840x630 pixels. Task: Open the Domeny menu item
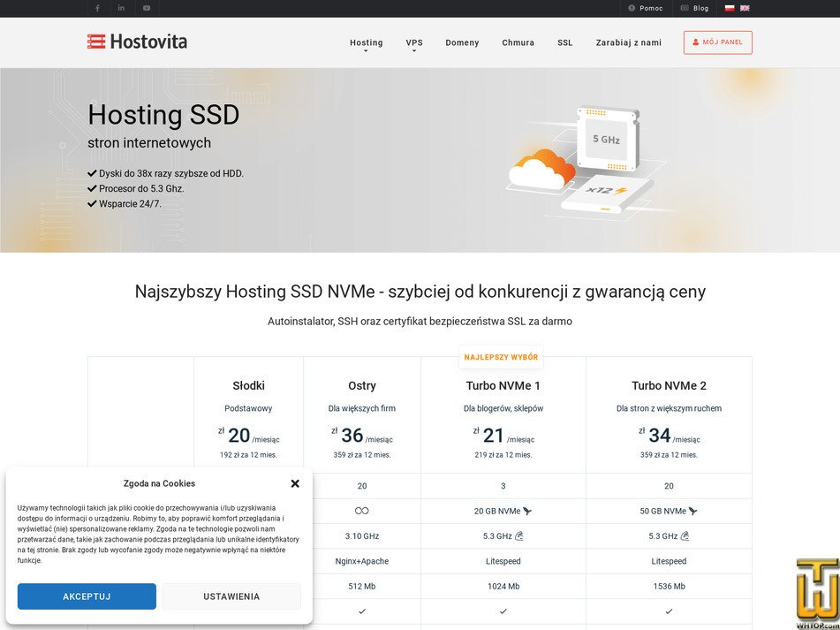(x=462, y=43)
